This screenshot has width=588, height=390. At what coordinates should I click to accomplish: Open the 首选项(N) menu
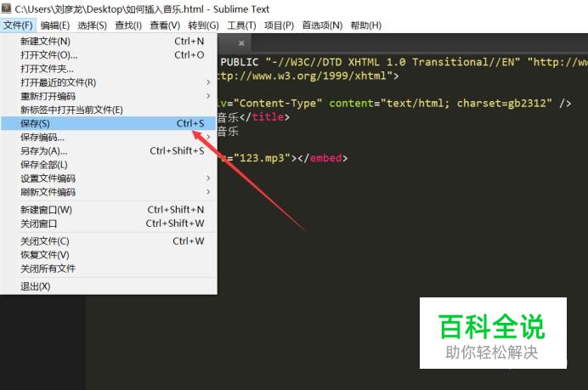pyautogui.click(x=323, y=25)
